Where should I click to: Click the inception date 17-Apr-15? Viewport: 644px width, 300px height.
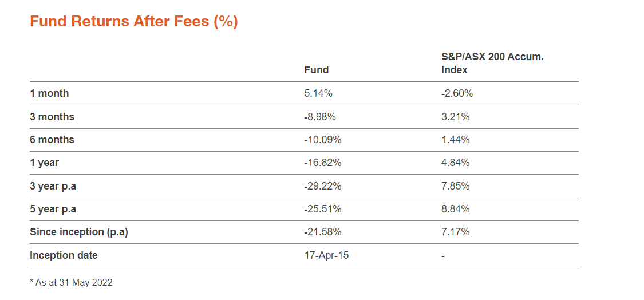pos(326,255)
